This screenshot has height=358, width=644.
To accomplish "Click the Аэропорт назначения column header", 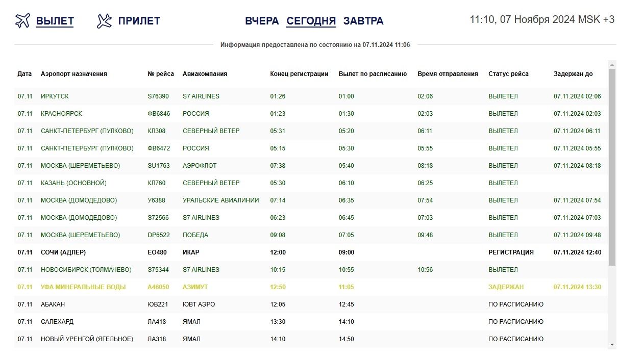I will tap(74, 74).
